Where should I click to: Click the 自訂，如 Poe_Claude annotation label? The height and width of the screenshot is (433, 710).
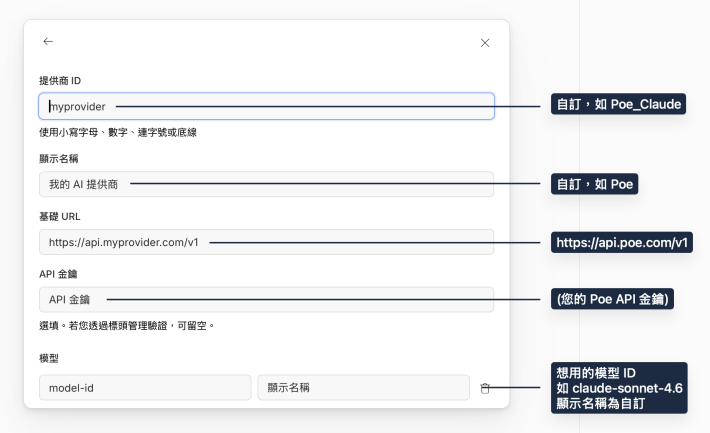(619, 105)
